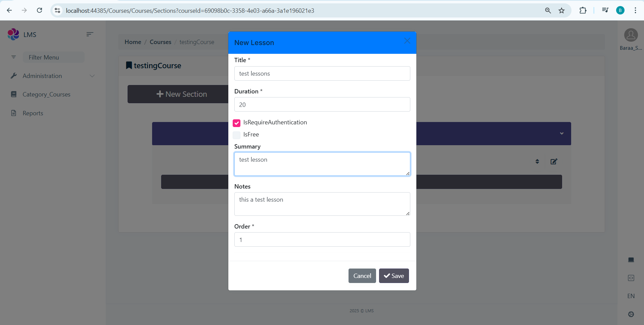Open the settings gear in right sidebar

[631, 314]
